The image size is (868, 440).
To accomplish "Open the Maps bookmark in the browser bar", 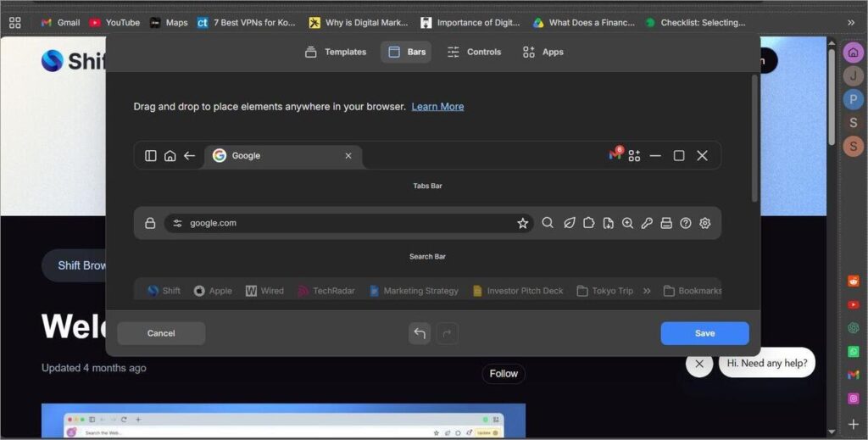I will (x=169, y=23).
